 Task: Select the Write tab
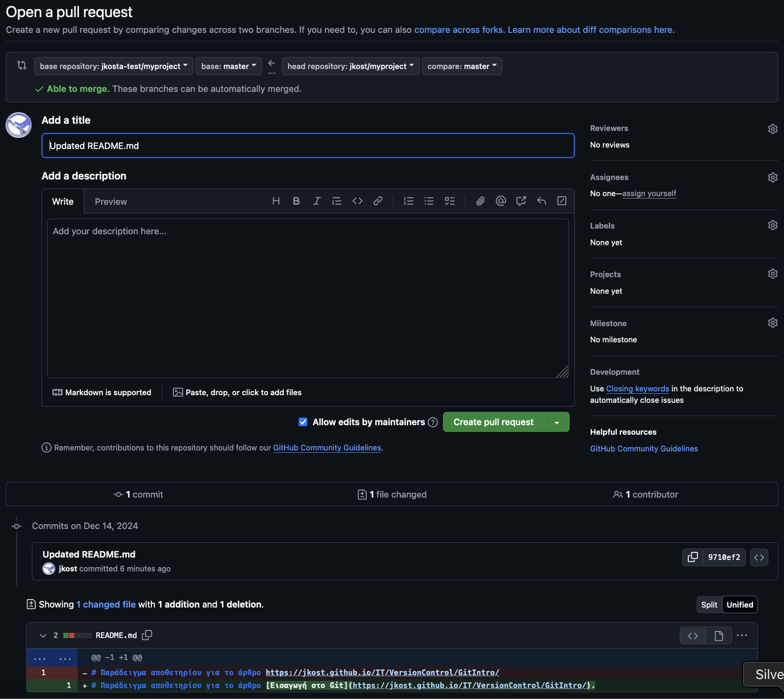point(63,201)
